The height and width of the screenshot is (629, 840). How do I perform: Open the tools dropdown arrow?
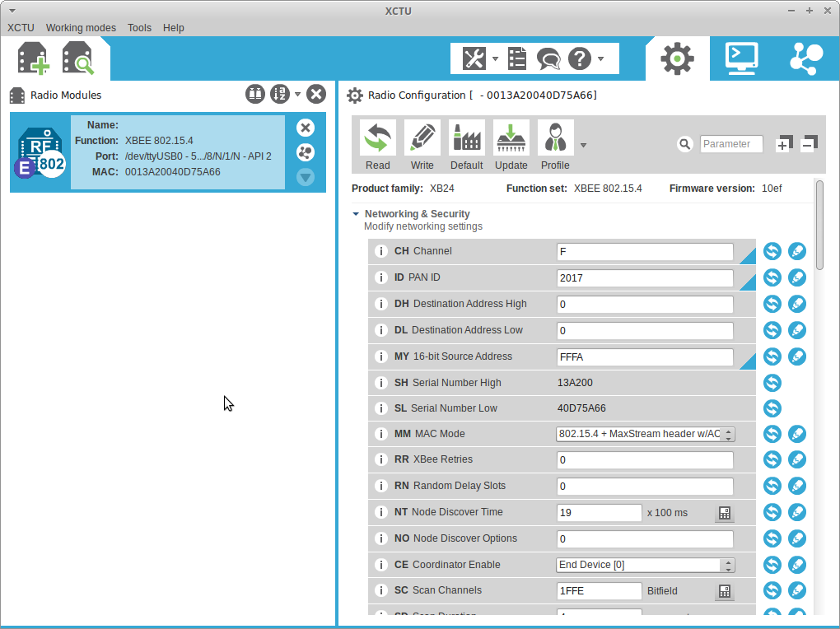(x=496, y=58)
